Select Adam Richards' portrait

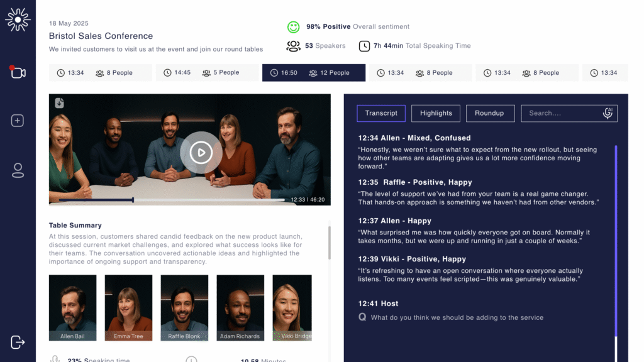tap(240, 308)
